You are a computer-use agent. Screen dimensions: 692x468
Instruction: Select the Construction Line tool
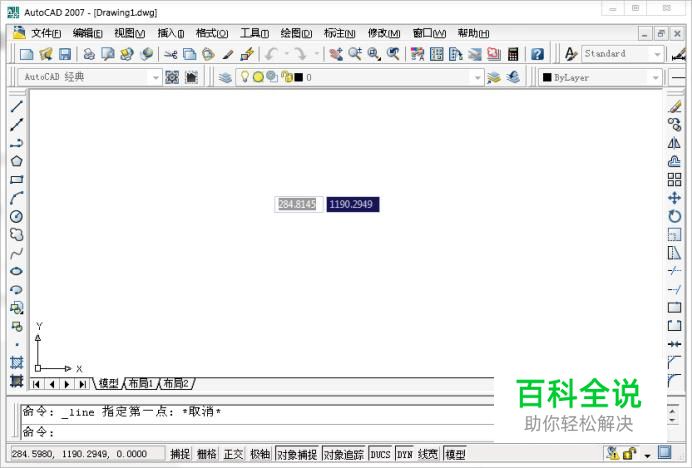(x=17, y=125)
